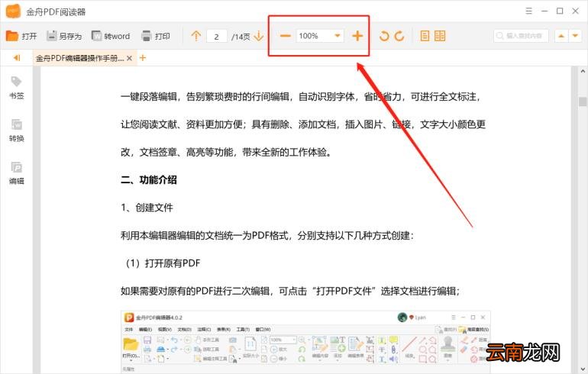The width and height of the screenshot is (588, 374).
Task: Jump to previous search result arrow
Action: tap(561, 36)
